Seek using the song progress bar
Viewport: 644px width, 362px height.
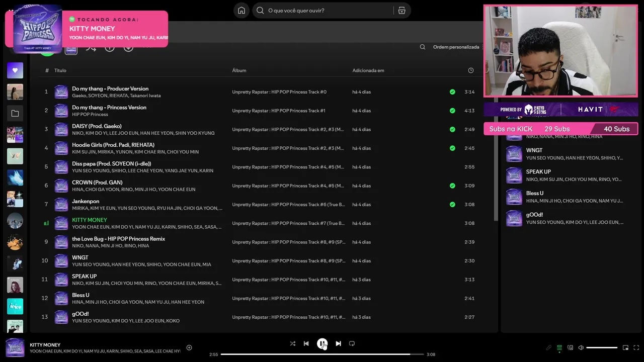point(322,354)
